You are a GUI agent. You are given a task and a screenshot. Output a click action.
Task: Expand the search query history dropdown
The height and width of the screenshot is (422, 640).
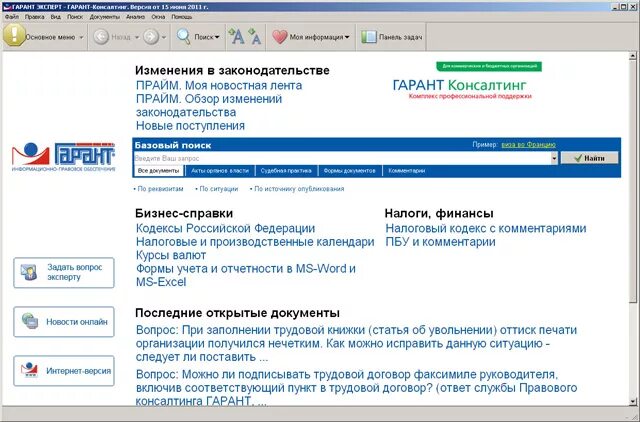pyautogui.click(x=554, y=158)
